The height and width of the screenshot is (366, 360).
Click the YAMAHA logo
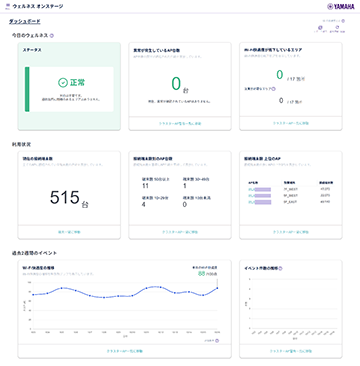341,6
